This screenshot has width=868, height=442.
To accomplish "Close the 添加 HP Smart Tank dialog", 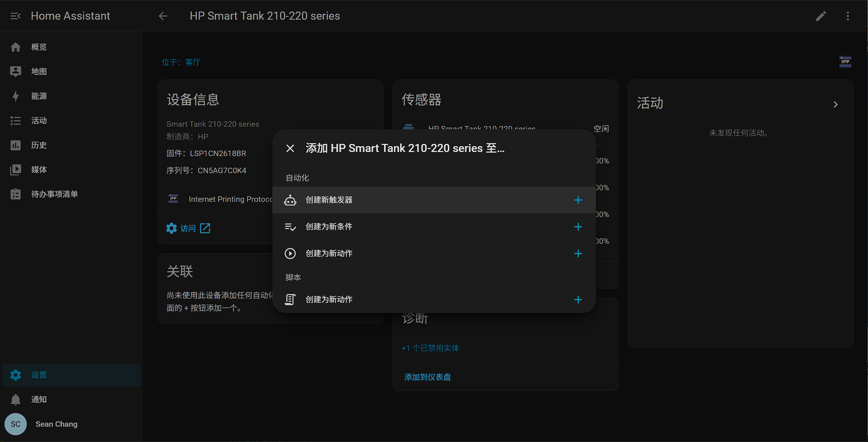I will click(290, 148).
